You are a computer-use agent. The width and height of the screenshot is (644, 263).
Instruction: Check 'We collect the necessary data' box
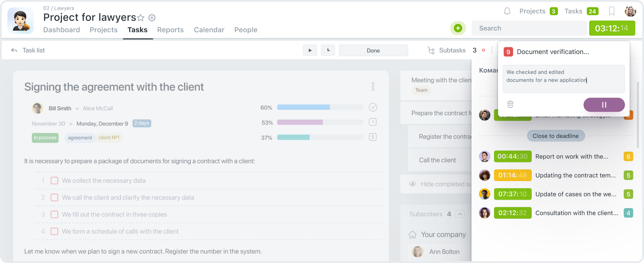point(54,181)
